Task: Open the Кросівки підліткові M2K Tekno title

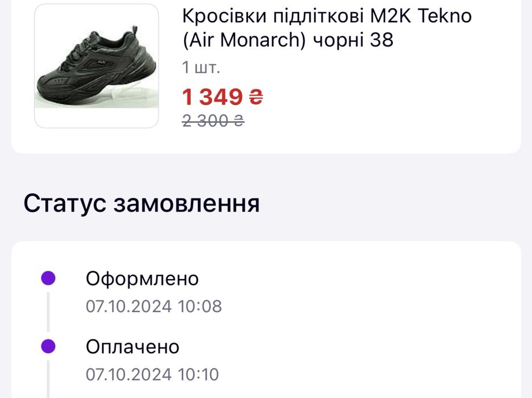Action: tap(327, 16)
